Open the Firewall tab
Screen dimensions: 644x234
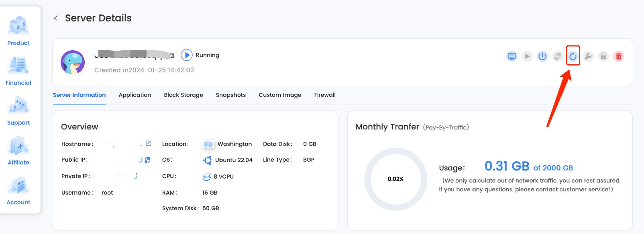tap(324, 95)
